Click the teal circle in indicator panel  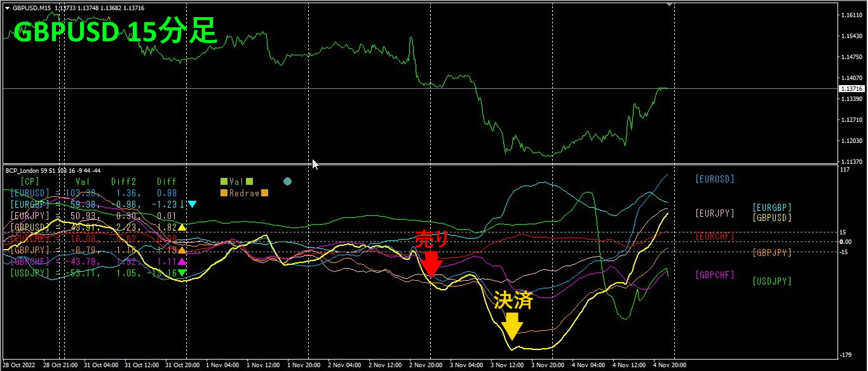tap(287, 182)
